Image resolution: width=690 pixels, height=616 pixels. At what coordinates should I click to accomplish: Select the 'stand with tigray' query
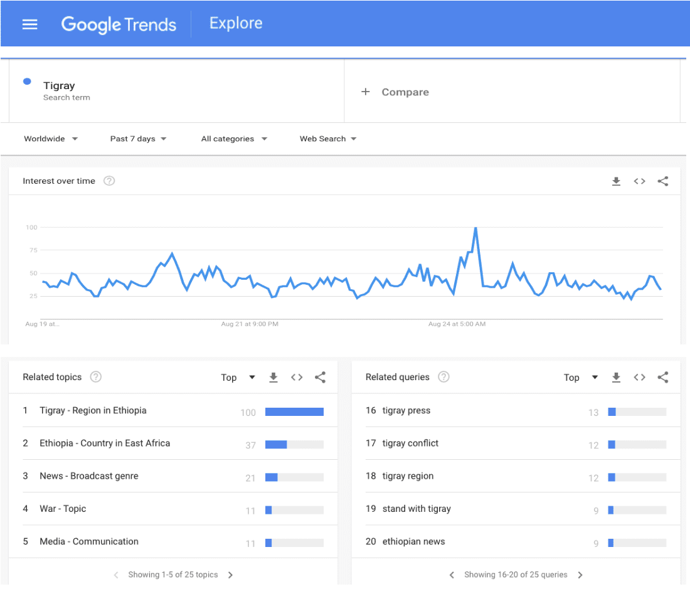pos(417,509)
